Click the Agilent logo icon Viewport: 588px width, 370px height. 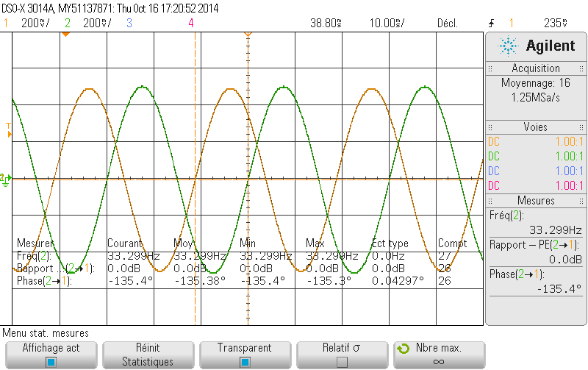coord(508,46)
